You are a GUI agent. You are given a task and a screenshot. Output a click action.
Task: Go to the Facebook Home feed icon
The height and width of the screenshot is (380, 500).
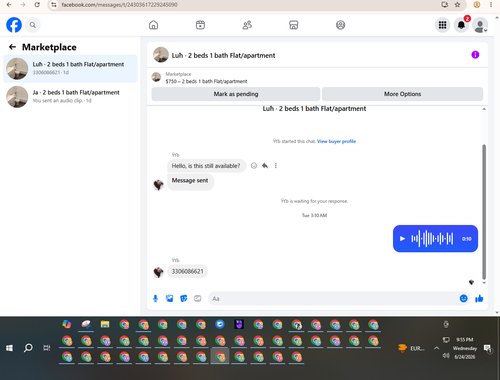153,25
